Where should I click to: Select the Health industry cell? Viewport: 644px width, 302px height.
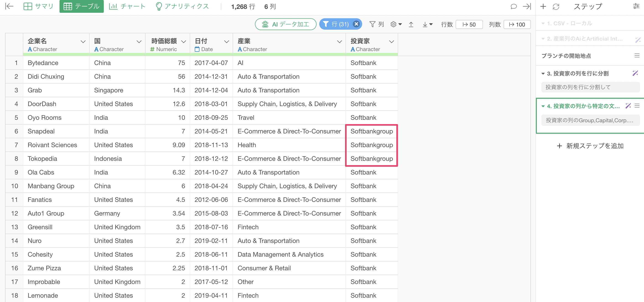click(x=289, y=145)
